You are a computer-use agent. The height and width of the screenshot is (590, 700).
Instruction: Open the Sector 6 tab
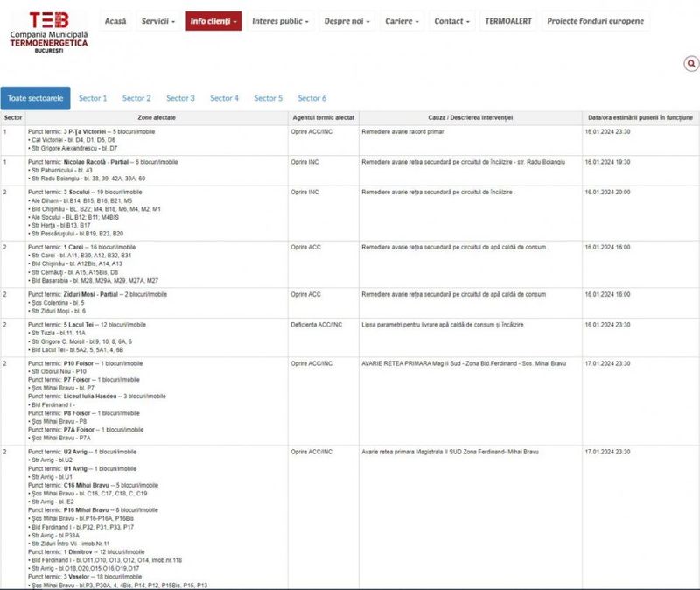click(311, 99)
